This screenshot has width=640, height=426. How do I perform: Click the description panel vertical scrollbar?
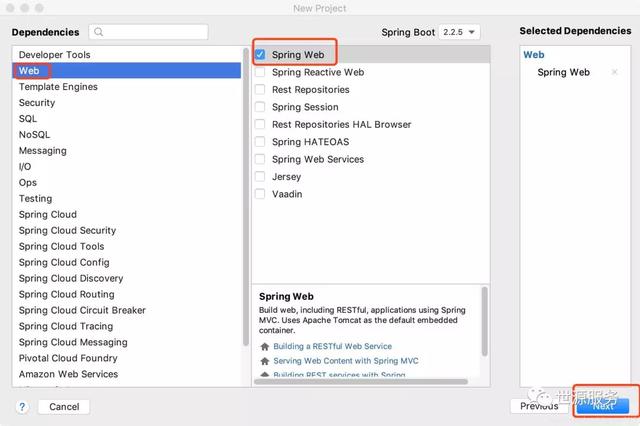click(x=484, y=322)
